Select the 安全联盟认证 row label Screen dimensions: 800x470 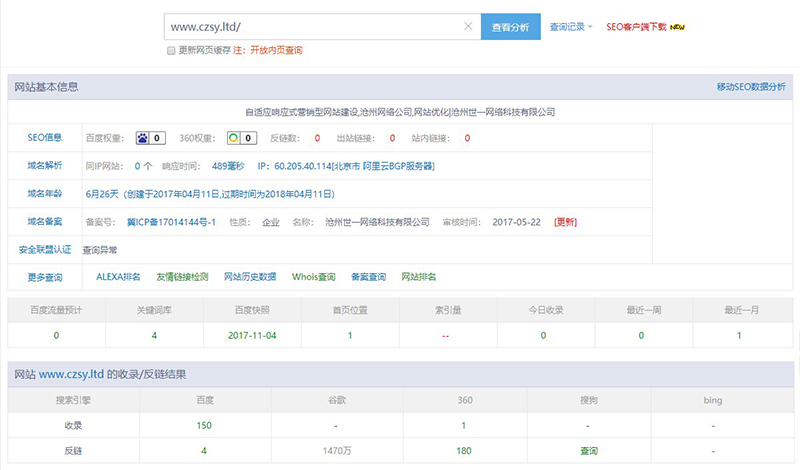tap(45, 250)
